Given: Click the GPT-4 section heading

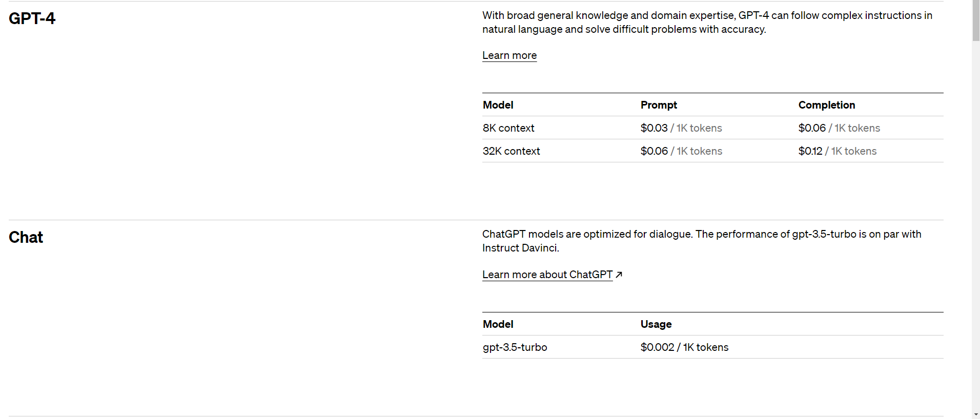Looking at the screenshot, I should click(32, 18).
